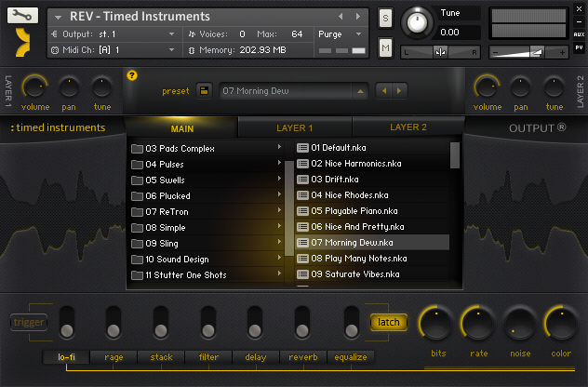This screenshot has height=387, width=588.
Task: Open the 07 ReTron folder
Action: coord(167,211)
